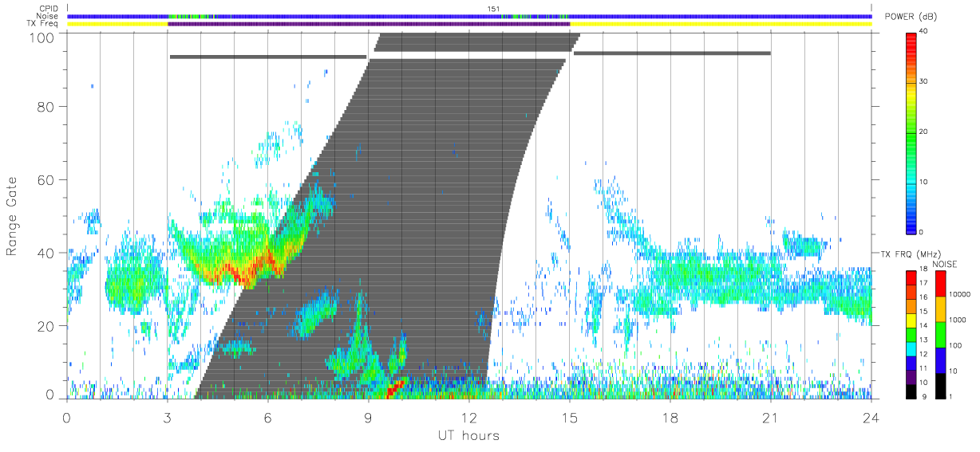Click the noise scale label 1000
This screenshot has height=452, width=980.
point(958,320)
